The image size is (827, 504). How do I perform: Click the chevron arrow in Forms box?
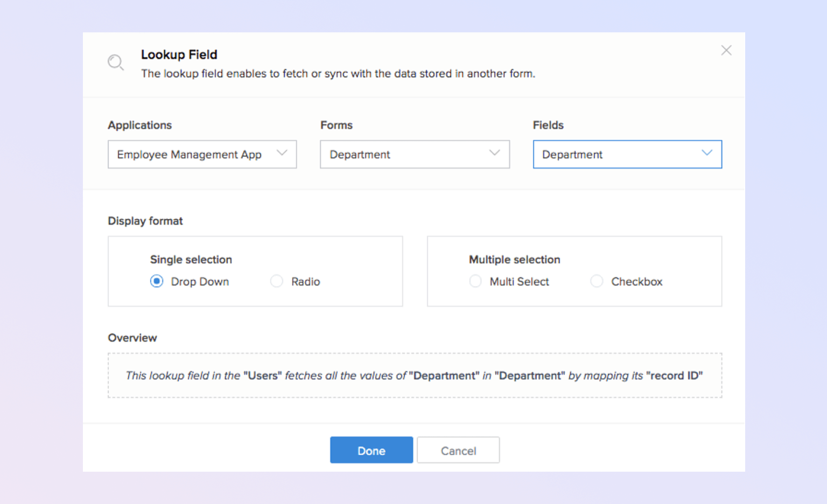494,153
